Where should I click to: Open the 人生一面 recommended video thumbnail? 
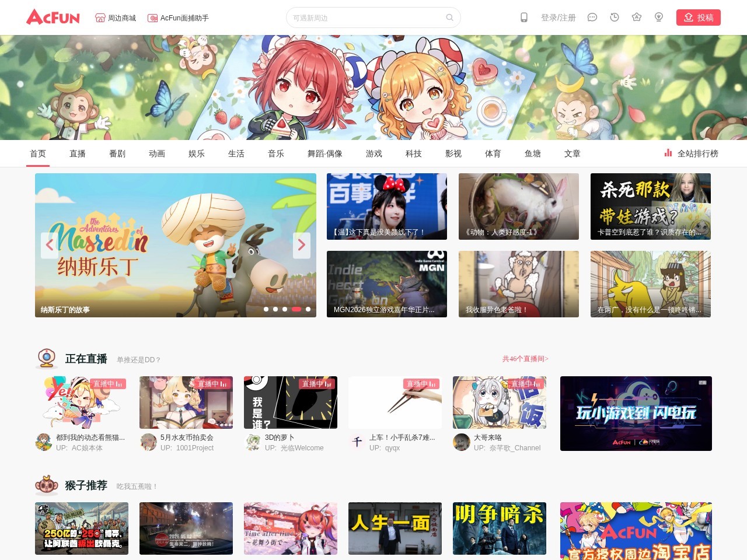point(395,528)
